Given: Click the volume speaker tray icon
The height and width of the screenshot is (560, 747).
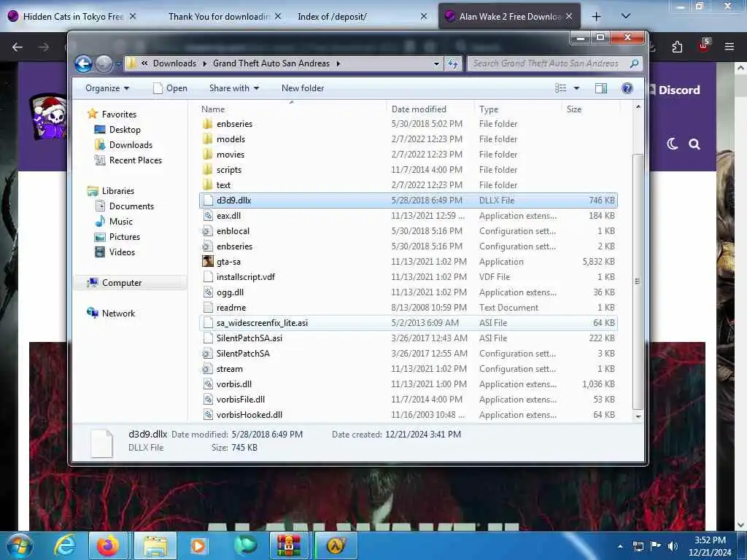Looking at the screenshot, I should 672,546.
